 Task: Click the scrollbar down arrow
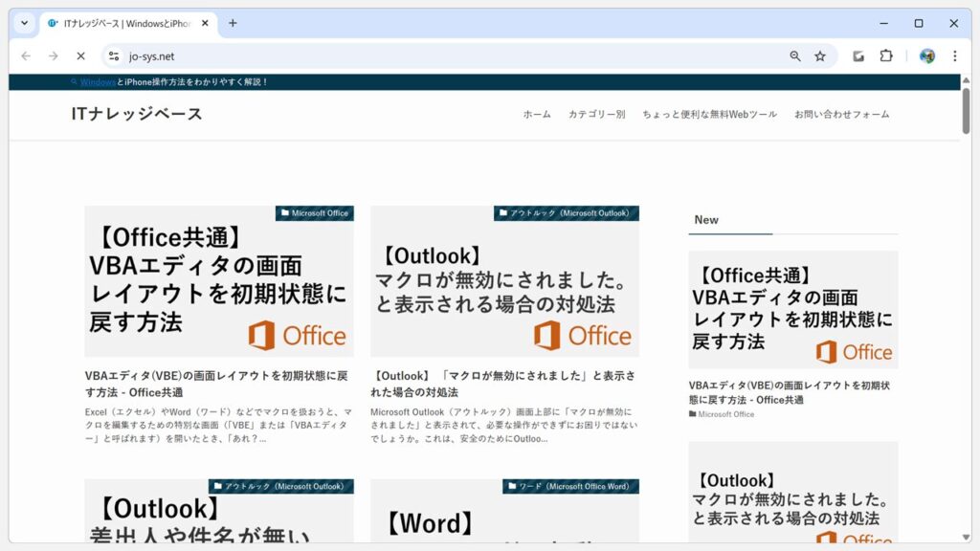pyautogui.click(x=966, y=538)
